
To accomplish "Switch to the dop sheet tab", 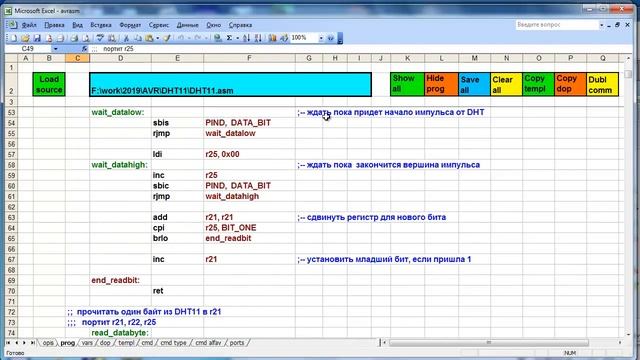I will click(105, 343).
